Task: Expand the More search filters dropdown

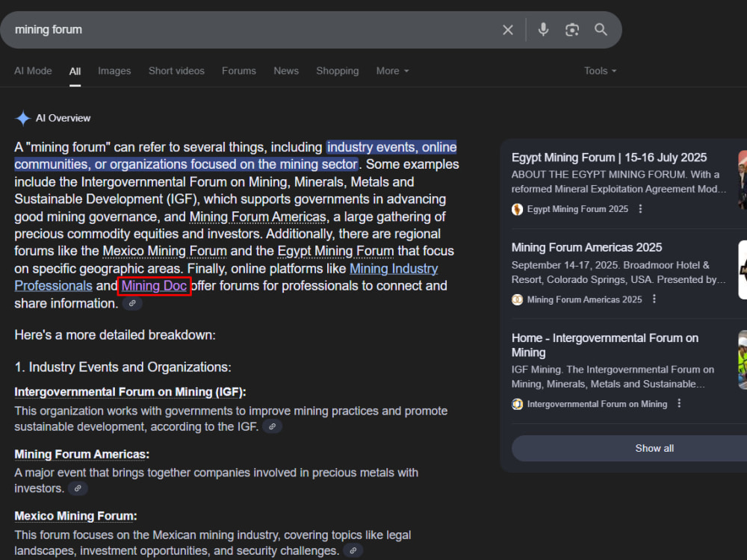Action: tap(393, 71)
